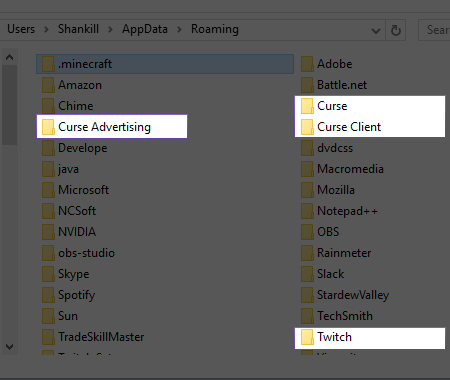Select the Twitch folder icon
This screenshot has width=450, height=380.
[x=307, y=337]
